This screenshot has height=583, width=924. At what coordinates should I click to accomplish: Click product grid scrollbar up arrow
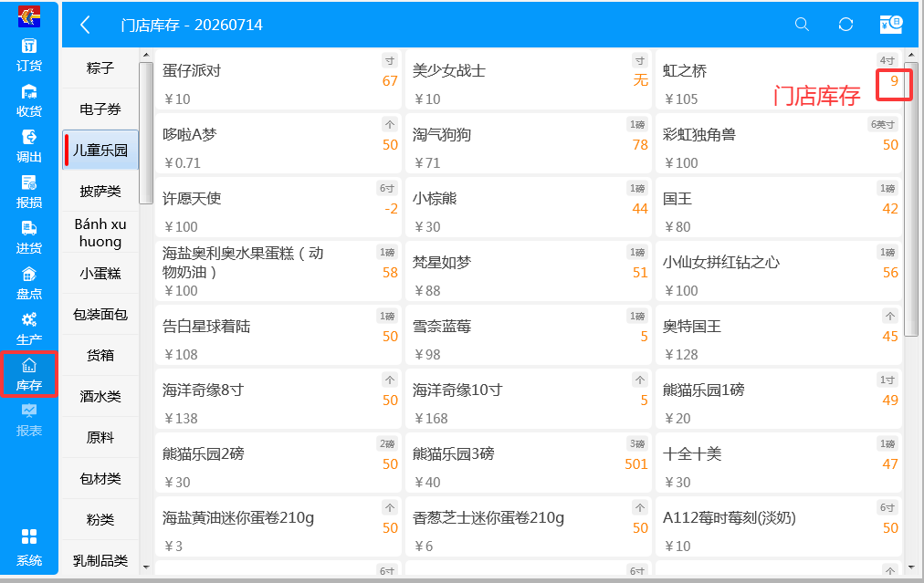911,55
